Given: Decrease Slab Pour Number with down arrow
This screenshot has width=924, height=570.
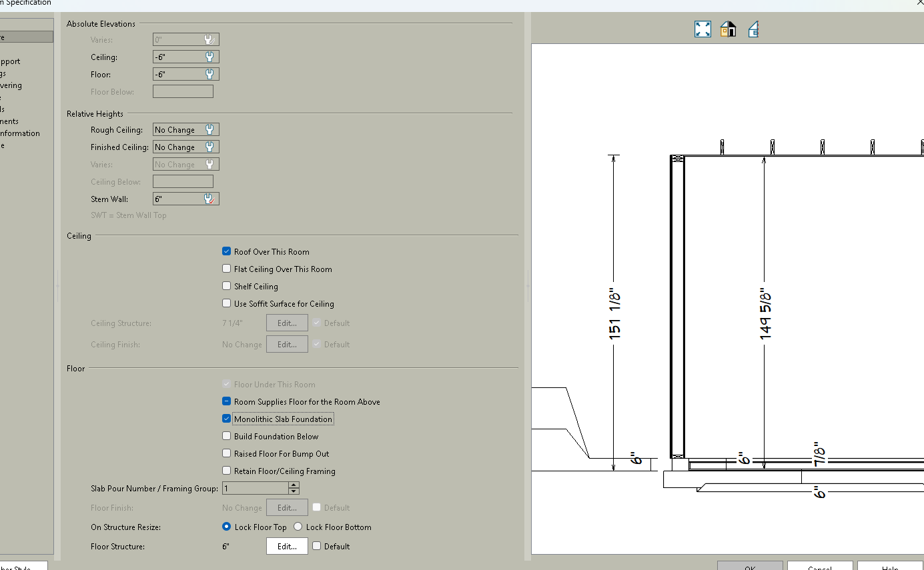Looking at the screenshot, I should (x=294, y=492).
